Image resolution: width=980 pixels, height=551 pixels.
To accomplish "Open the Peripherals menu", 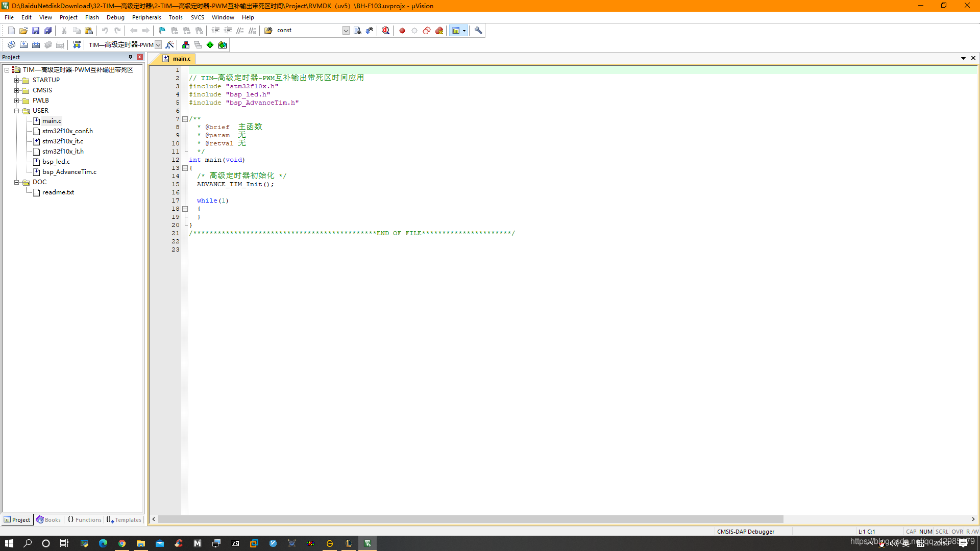I will click(x=146, y=17).
